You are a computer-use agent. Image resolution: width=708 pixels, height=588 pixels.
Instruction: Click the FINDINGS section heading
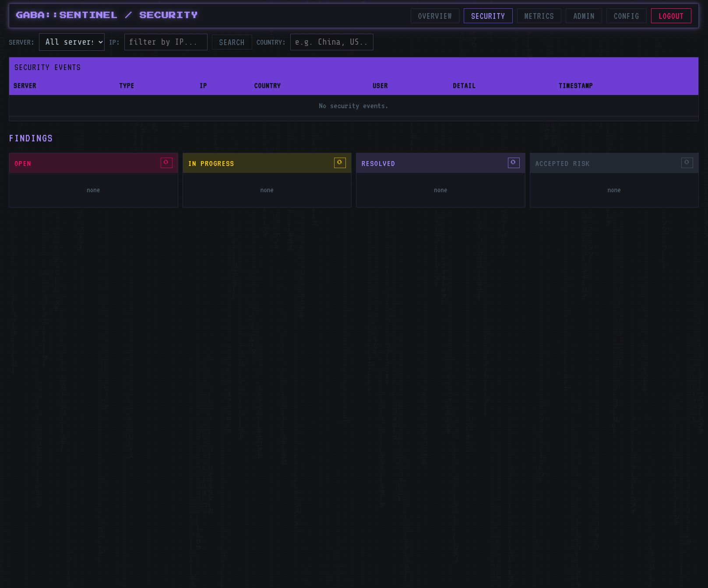click(x=31, y=138)
